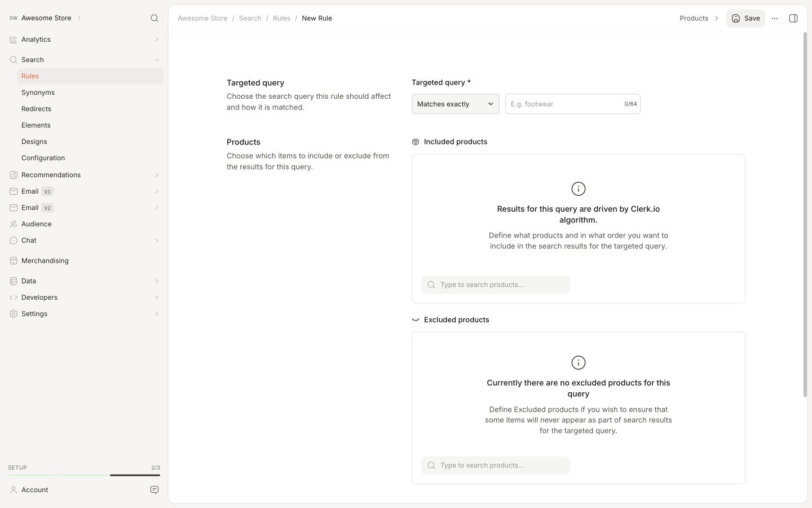Click the Chat bubble icon in sidebar
Image resolution: width=812 pixels, height=508 pixels.
pyautogui.click(x=14, y=240)
